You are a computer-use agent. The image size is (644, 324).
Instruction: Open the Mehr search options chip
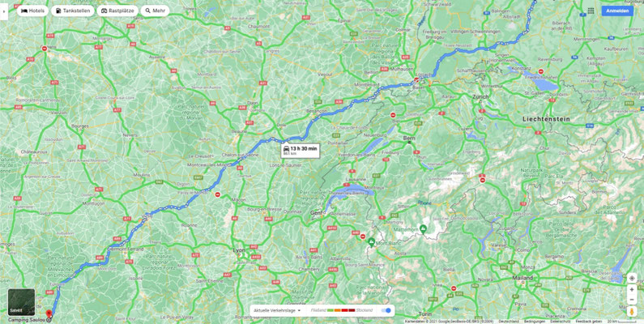coord(156,11)
